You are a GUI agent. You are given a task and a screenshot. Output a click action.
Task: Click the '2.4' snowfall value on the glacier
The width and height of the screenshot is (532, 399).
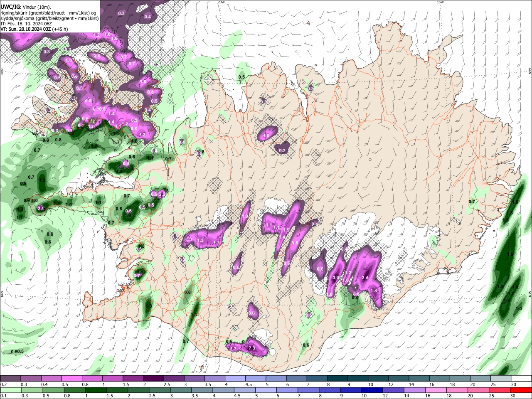point(366,278)
